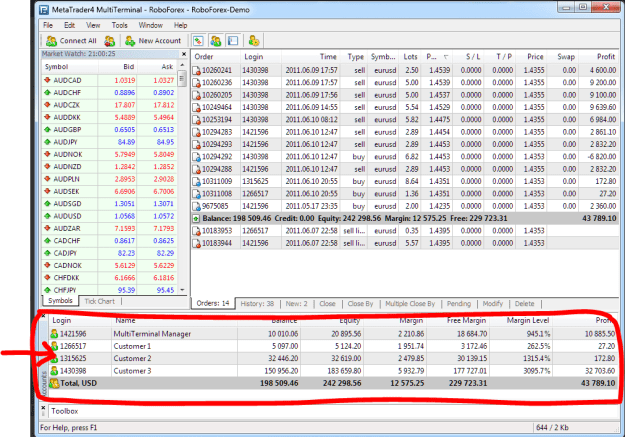Sort orders by the Profit column header
Viewport: 625px width, 437px height.
click(599, 57)
